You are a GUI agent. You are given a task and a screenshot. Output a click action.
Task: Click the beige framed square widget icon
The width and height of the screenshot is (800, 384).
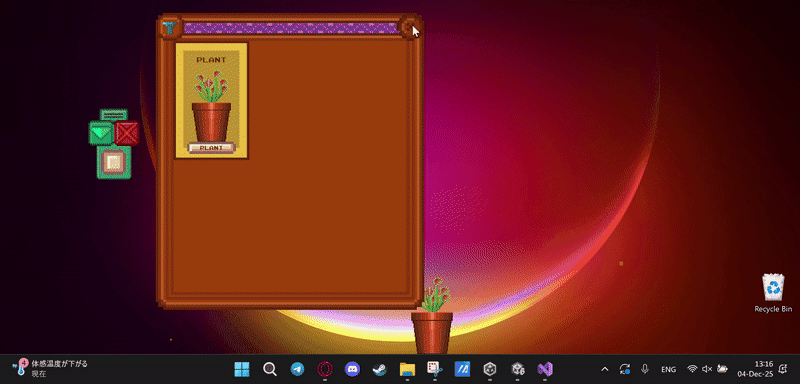click(114, 163)
